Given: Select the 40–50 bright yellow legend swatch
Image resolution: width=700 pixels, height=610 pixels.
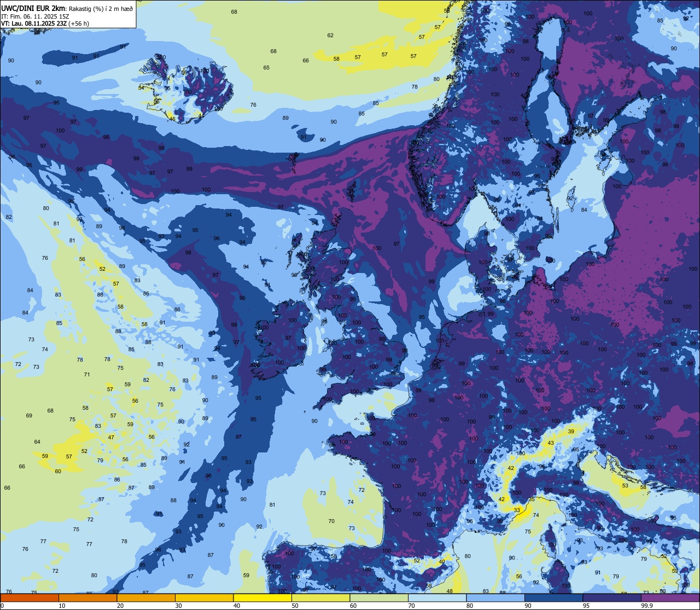Looking at the screenshot, I should coord(262,597).
